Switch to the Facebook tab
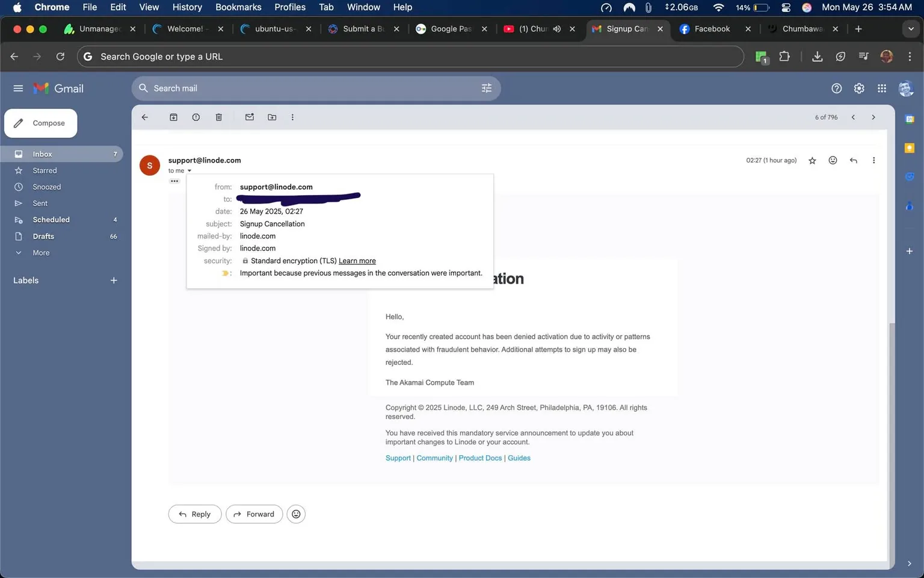The width and height of the screenshot is (924, 578). pyautogui.click(x=712, y=28)
